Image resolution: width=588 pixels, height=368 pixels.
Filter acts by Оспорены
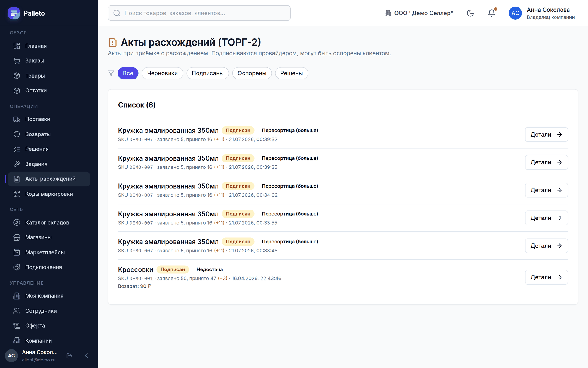(252, 73)
